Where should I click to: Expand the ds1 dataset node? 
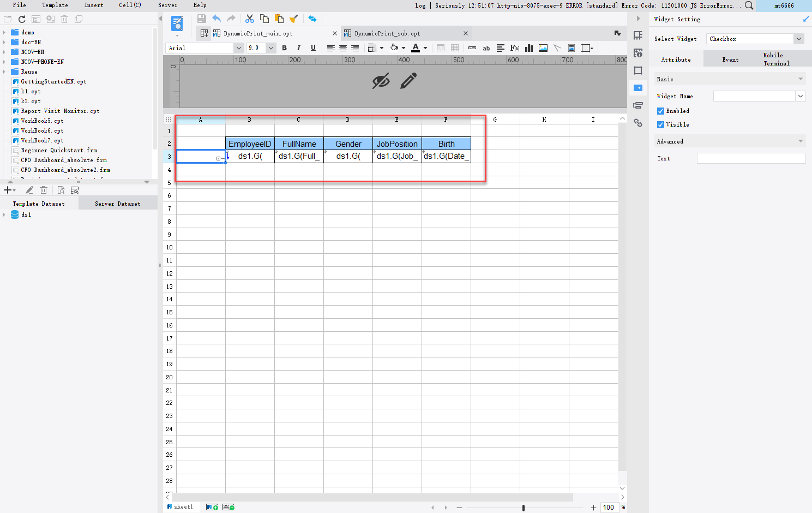tap(4, 214)
